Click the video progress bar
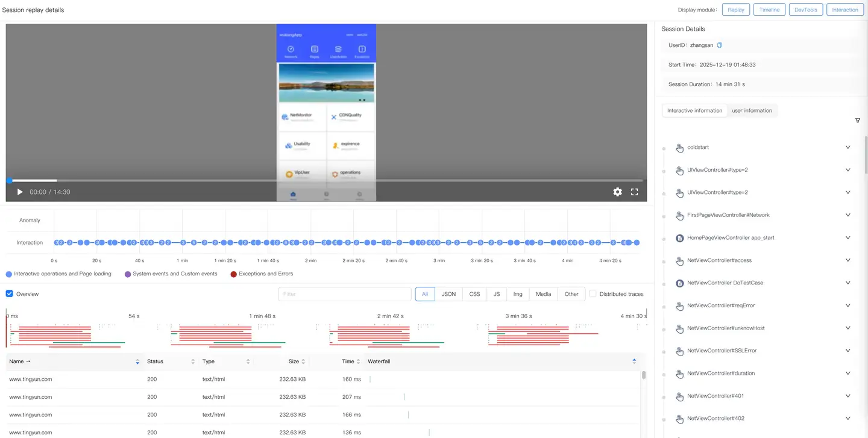868x438 pixels. coord(325,180)
